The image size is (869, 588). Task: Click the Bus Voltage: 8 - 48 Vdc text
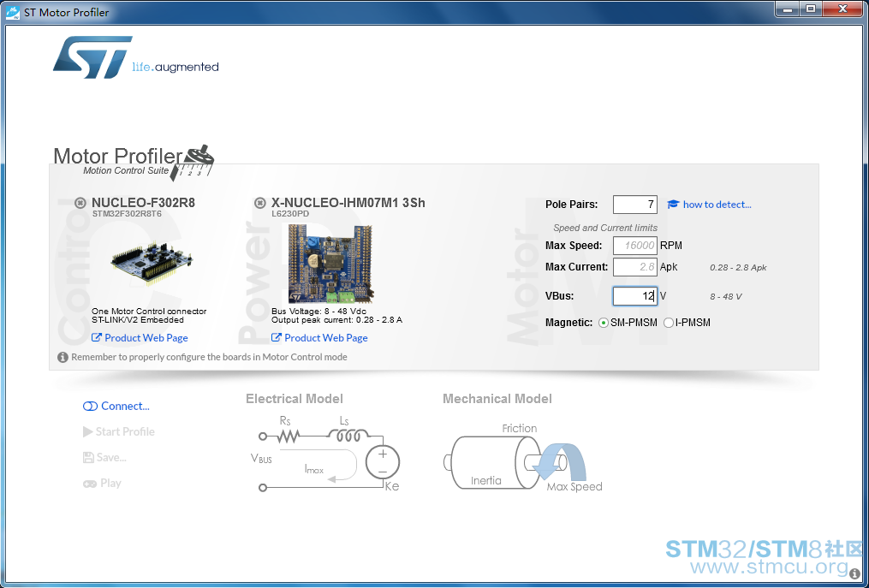coord(319,312)
